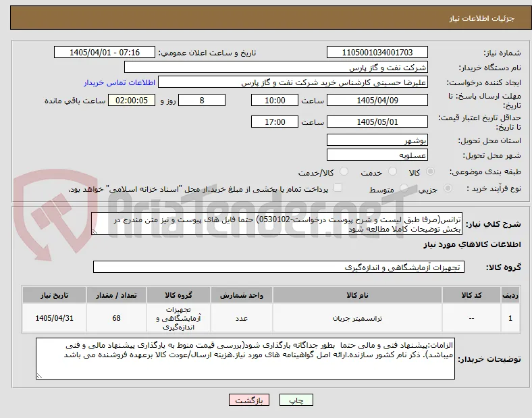The image size is (532, 418).
Task: Select the کالا radio button
Action: [x=430, y=172]
